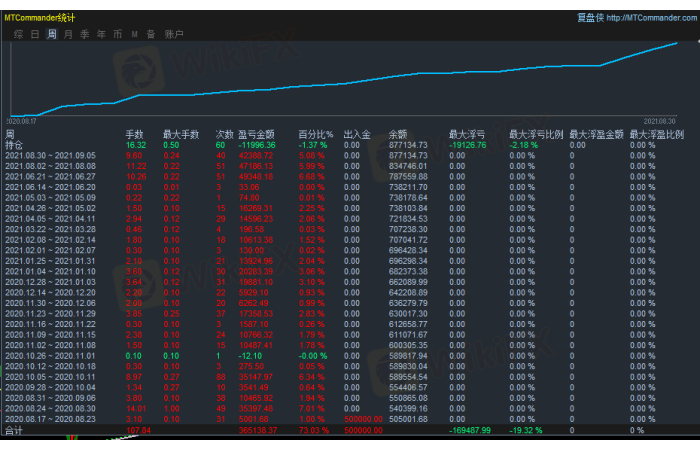This screenshot has height=450, width=700.
Task: Click the 最大浮亏比例 column header
Action: pyautogui.click(x=536, y=134)
